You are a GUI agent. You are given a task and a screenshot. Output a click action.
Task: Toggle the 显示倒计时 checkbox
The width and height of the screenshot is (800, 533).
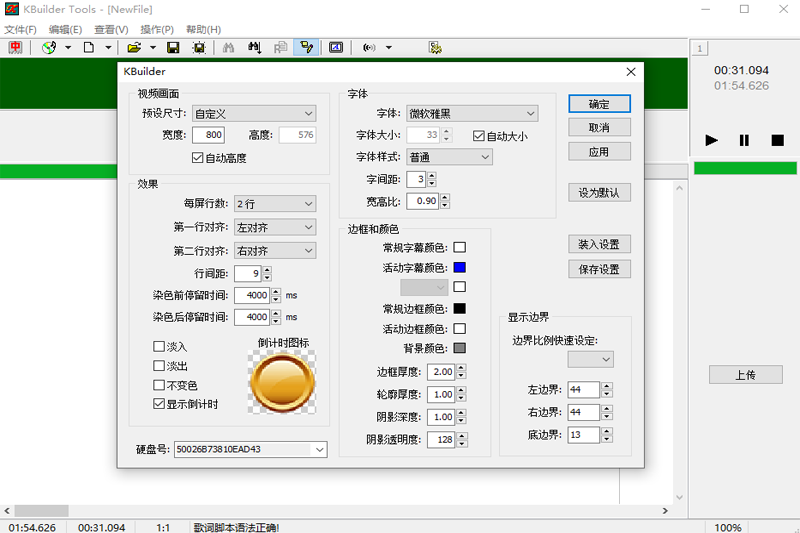[x=159, y=404]
